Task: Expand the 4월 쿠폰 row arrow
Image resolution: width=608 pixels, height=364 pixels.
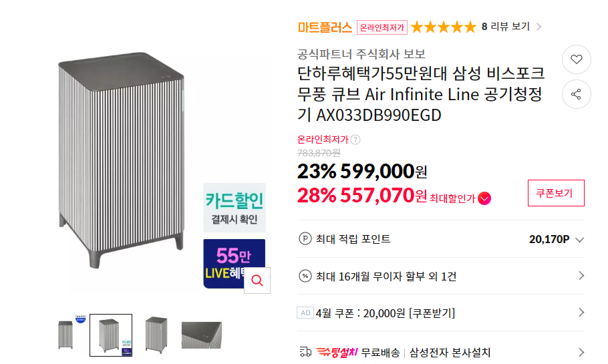Action: click(x=581, y=313)
